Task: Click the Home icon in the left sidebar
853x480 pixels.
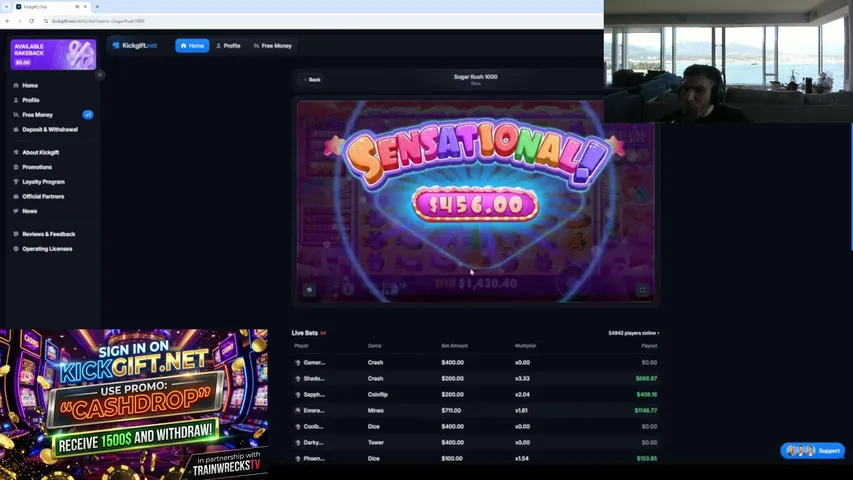Action: [16, 85]
